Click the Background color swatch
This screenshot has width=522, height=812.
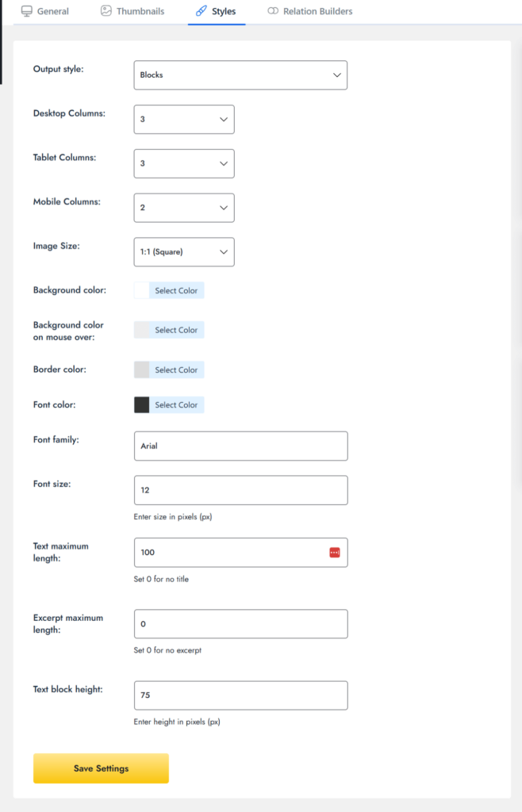tap(140, 290)
